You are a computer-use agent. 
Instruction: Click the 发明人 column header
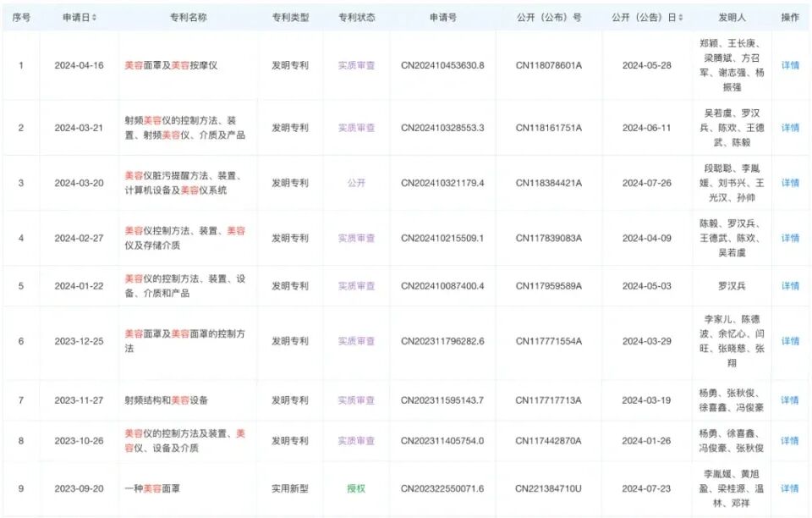732,18
